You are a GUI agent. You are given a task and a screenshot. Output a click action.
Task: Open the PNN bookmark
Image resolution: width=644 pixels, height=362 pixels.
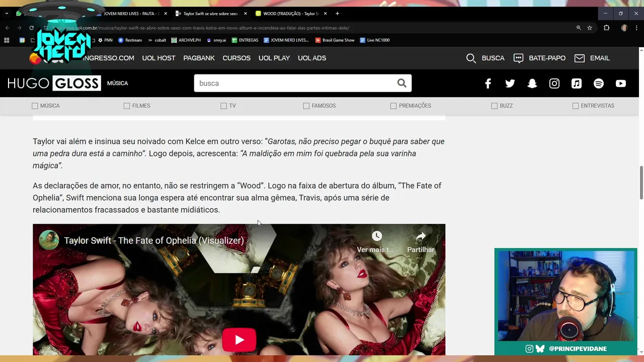[105, 40]
